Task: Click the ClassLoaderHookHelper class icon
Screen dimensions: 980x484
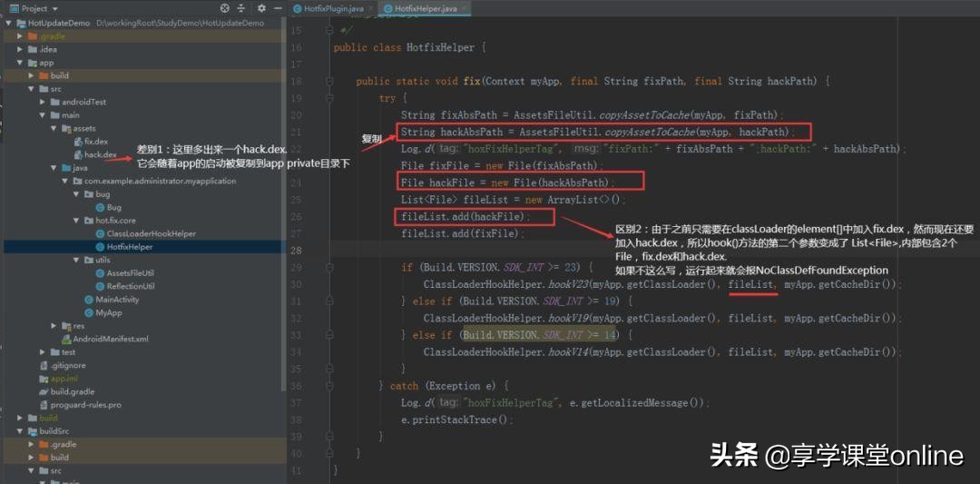Action: 100,233
